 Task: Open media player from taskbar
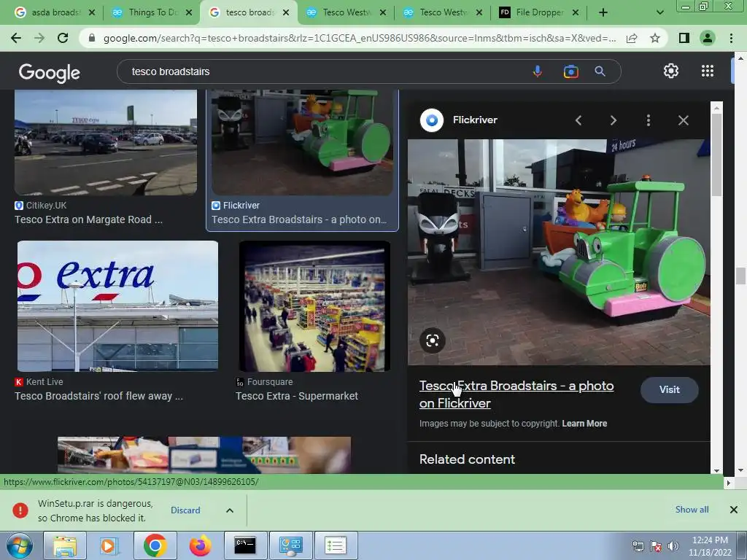tap(109, 545)
